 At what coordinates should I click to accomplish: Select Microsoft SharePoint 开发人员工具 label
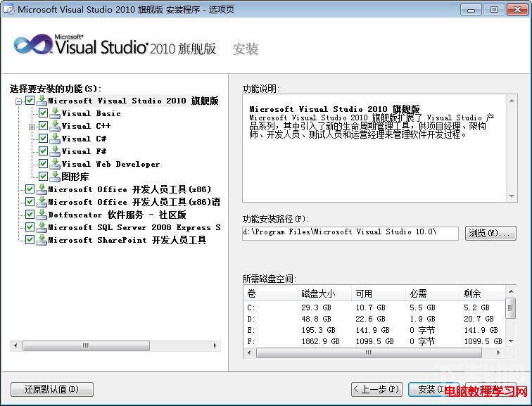coord(127,240)
